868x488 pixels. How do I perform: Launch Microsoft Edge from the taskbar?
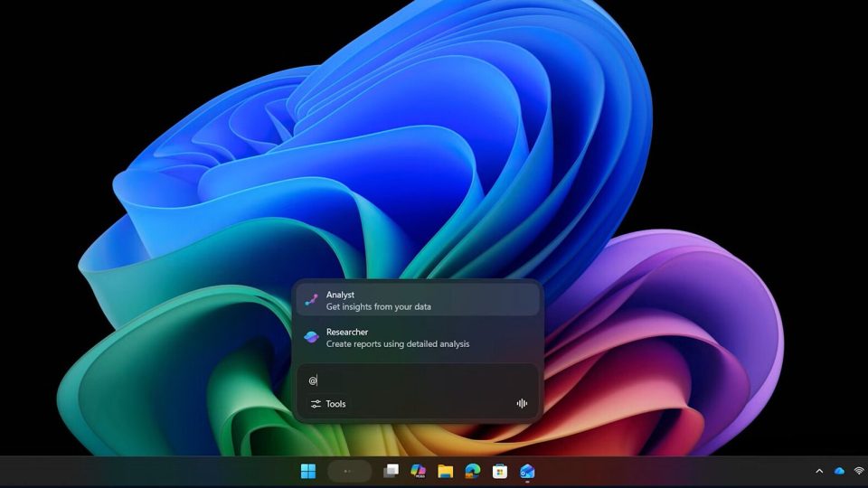coord(472,471)
